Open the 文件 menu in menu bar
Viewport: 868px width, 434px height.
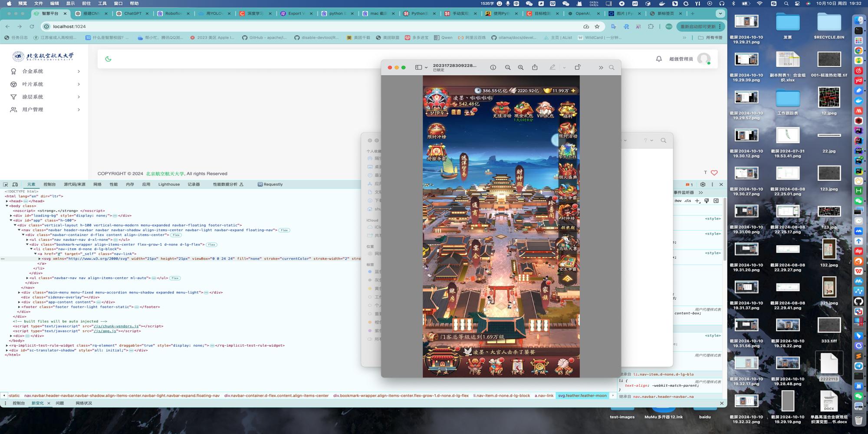tap(39, 3)
